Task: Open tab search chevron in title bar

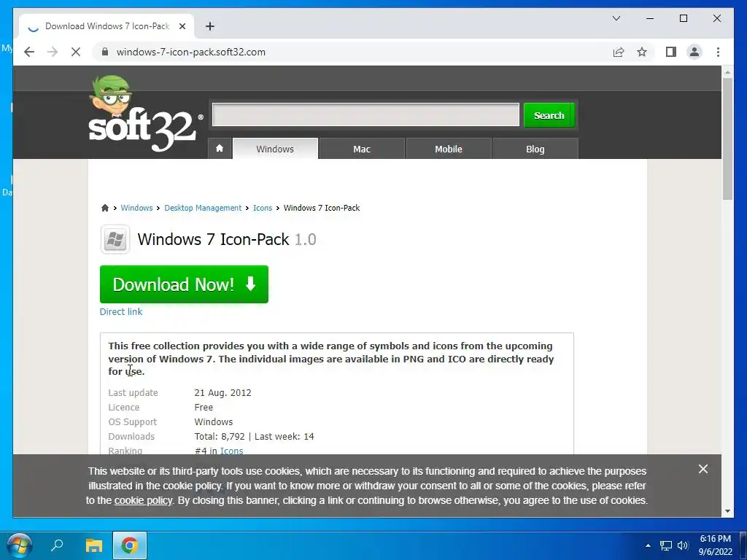Action: pos(616,18)
